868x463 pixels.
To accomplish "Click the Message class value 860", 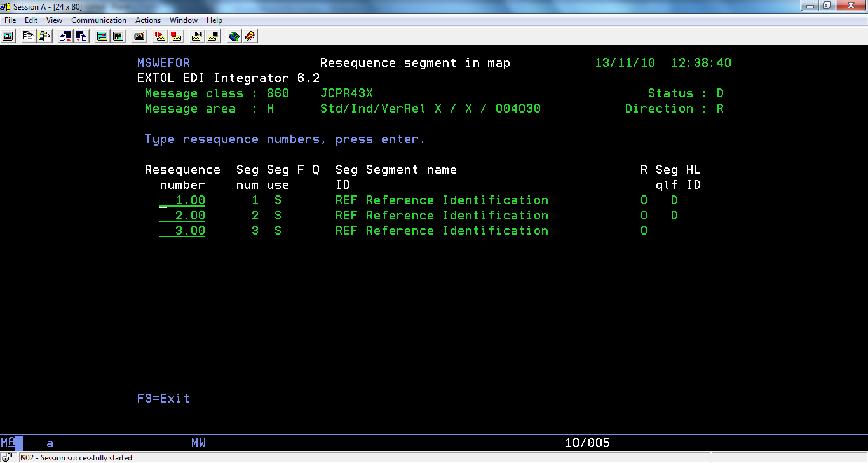I will point(278,93).
